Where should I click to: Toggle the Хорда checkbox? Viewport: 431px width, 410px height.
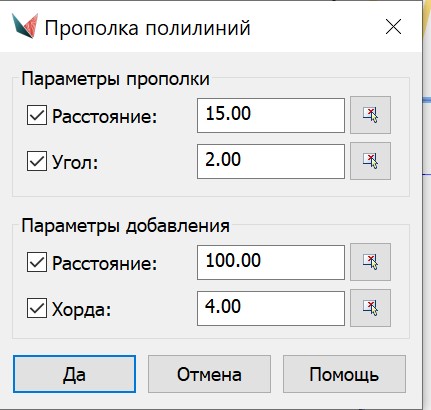pos(37,308)
